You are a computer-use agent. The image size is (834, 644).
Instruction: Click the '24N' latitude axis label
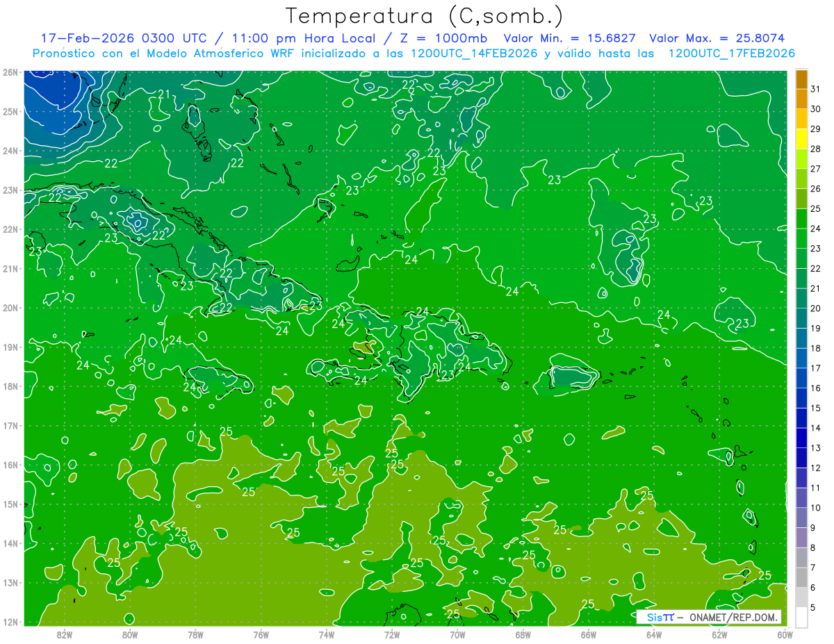[x=10, y=151]
